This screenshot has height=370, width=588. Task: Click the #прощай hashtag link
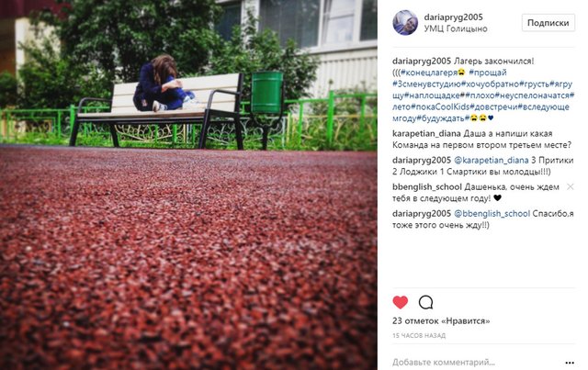point(488,73)
